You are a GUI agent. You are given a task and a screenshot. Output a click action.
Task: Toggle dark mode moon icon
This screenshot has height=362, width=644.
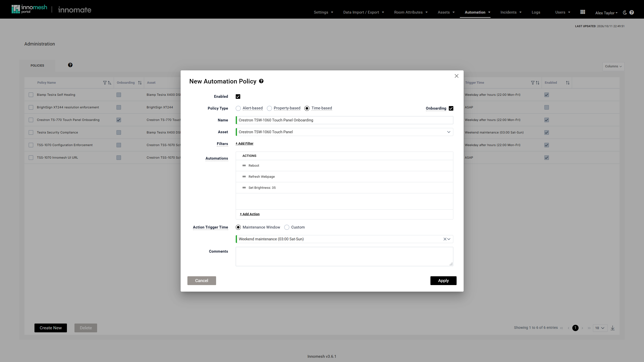pyautogui.click(x=625, y=12)
